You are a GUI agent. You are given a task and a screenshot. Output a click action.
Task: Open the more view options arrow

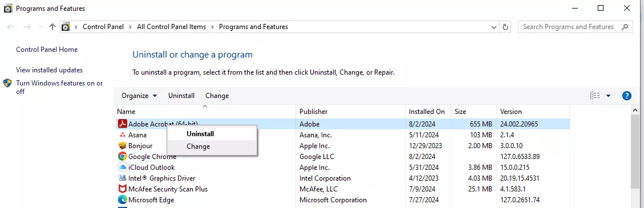[608, 96]
